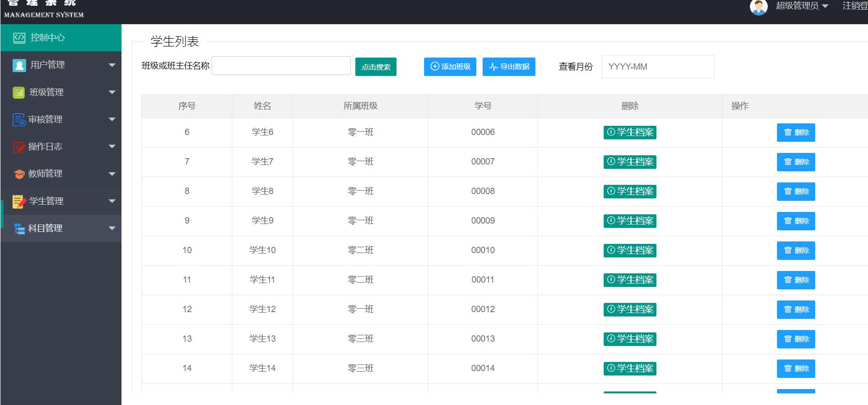The width and height of the screenshot is (868, 405).
Task: Expand 用户管理 submenu arrow
Action: click(112, 65)
